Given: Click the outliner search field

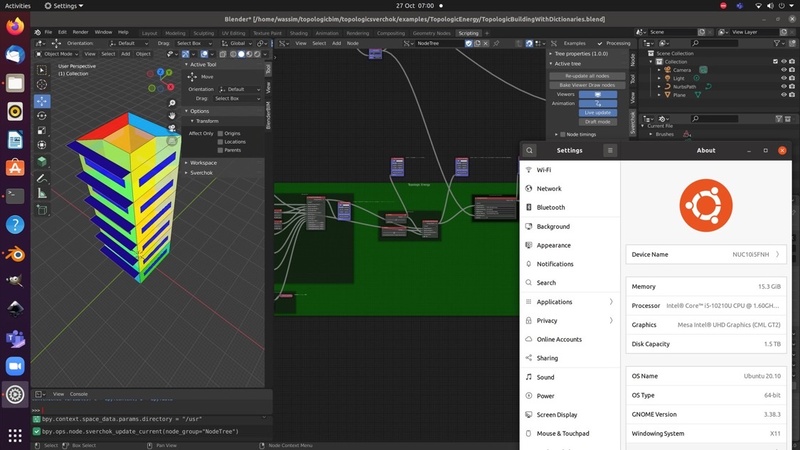Looking at the screenshot, I should pyautogui.click(x=714, y=43).
